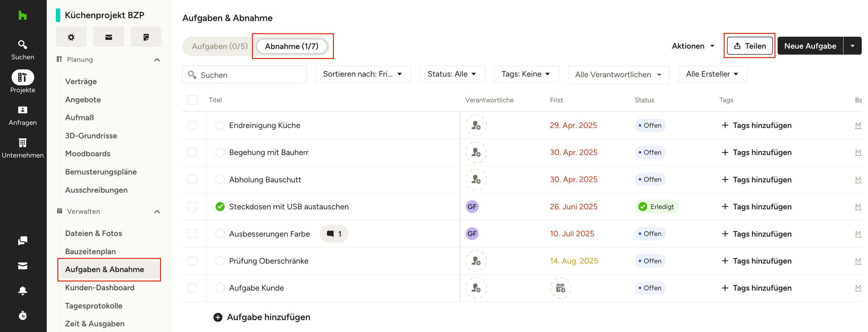Open project settings gear icon
Viewport: 868px width, 332px height.
(71, 37)
